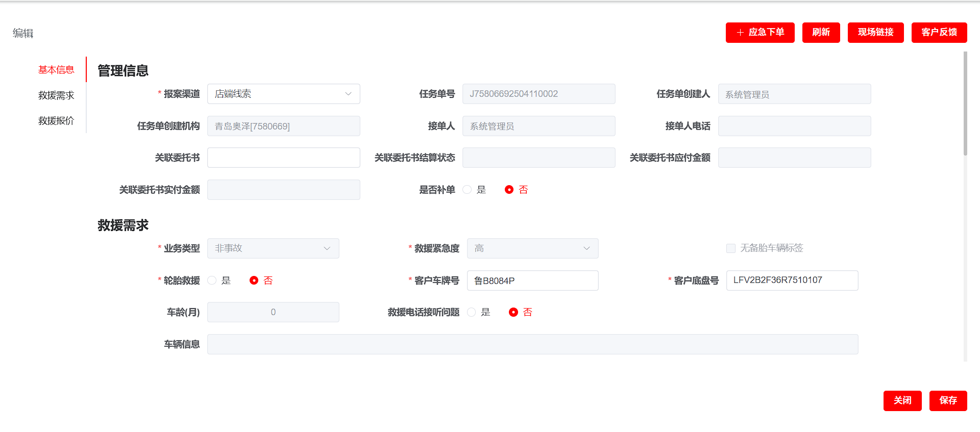Choose 是 for 救援电话接听问题
The image size is (980, 432).
(x=471, y=312)
